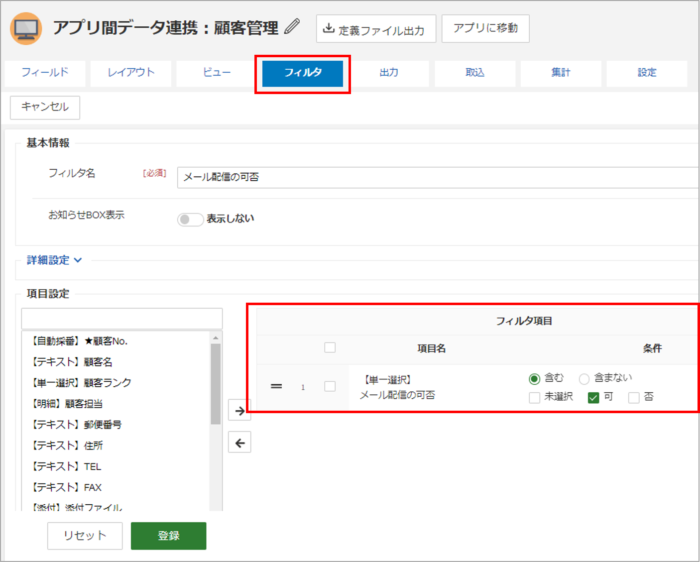Click the right arrow to add an item

pyautogui.click(x=240, y=410)
